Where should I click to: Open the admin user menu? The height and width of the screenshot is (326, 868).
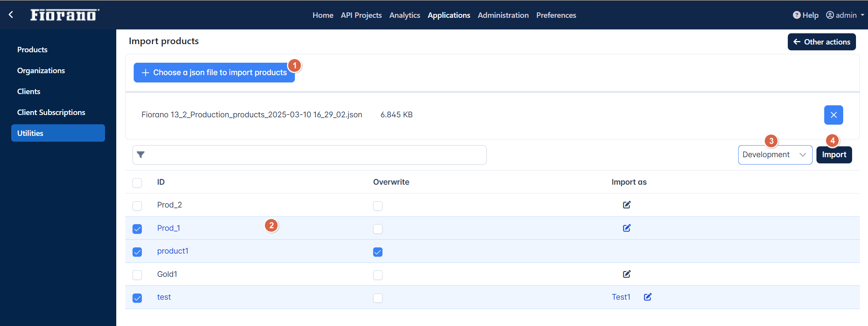tap(845, 15)
